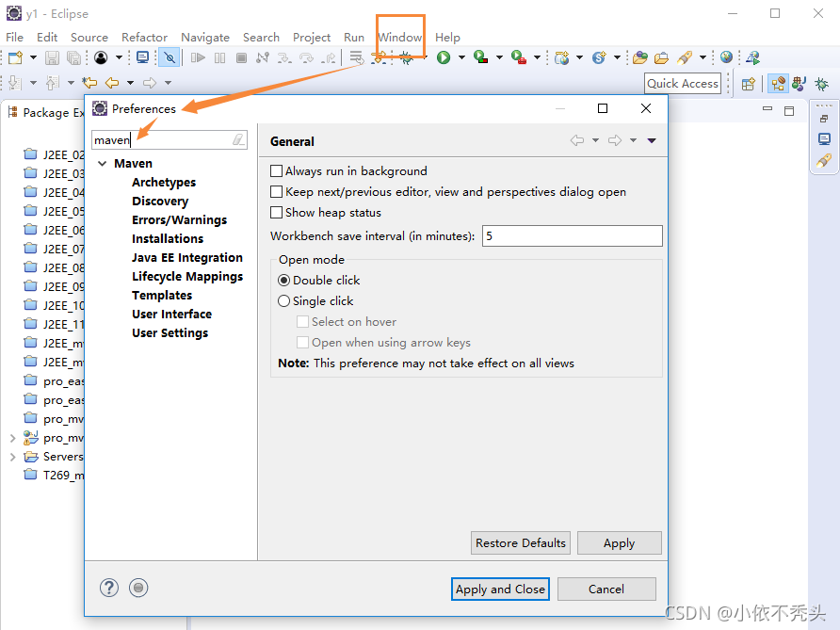This screenshot has height=630, width=840.
Task: Click the Step Into debug icon
Action: point(284,57)
